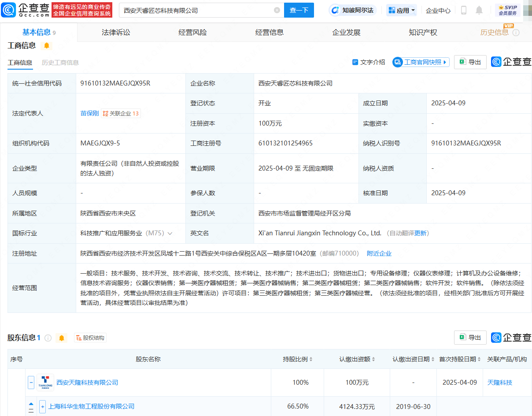
Task: Click the info icon beside 历史信息
Action: pyautogui.click(x=516, y=33)
